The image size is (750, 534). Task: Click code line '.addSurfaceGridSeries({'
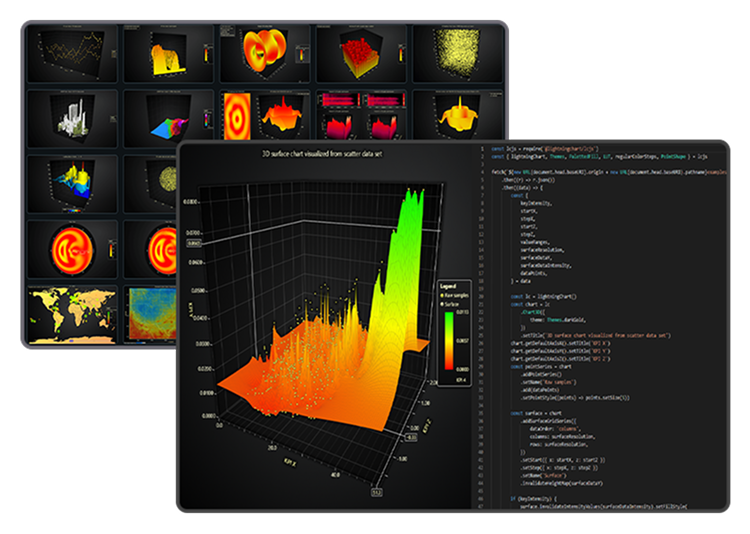(548, 421)
